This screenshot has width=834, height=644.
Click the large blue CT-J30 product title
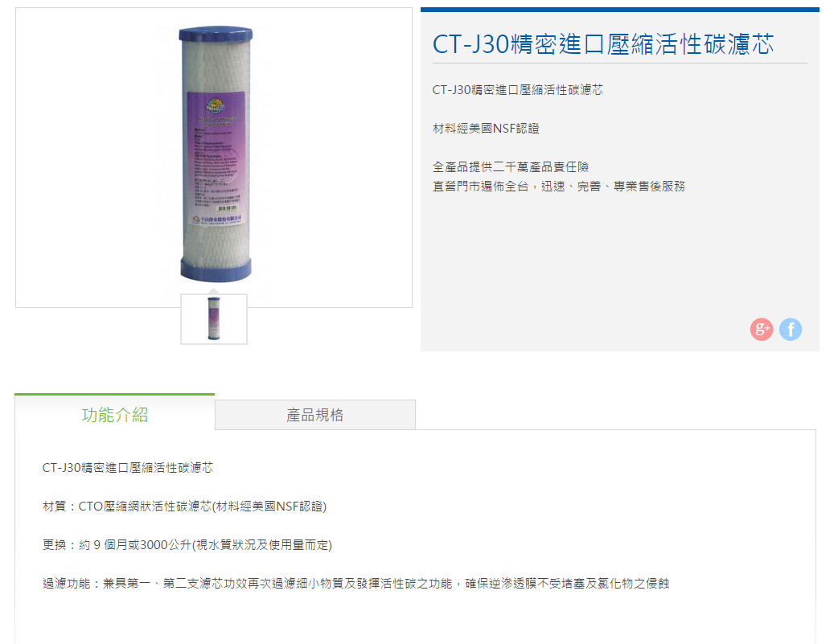pos(603,43)
